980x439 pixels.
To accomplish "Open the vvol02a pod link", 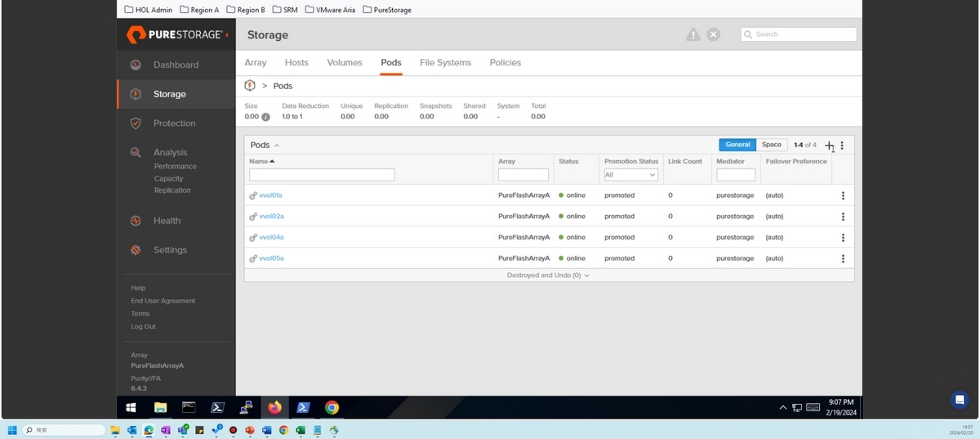I will pos(271,217).
